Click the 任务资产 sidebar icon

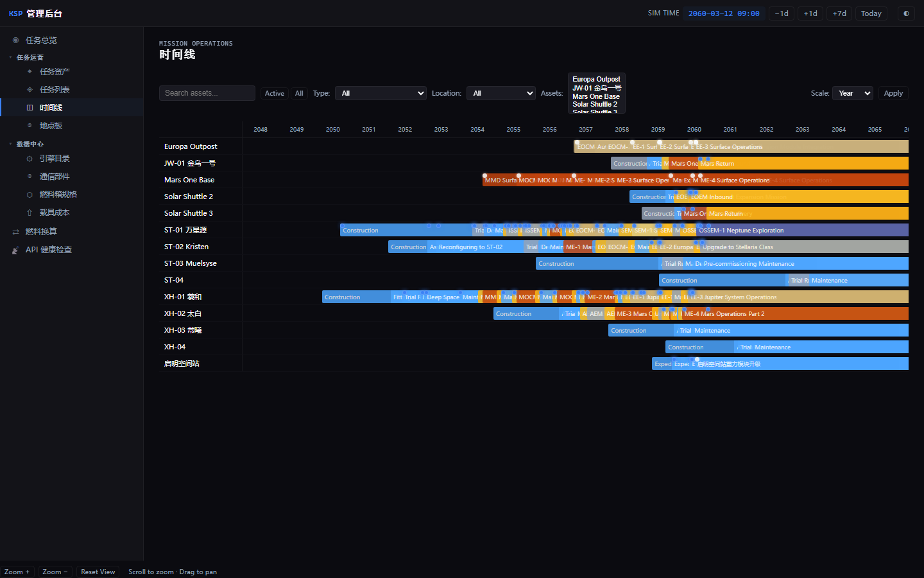click(x=30, y=71)
